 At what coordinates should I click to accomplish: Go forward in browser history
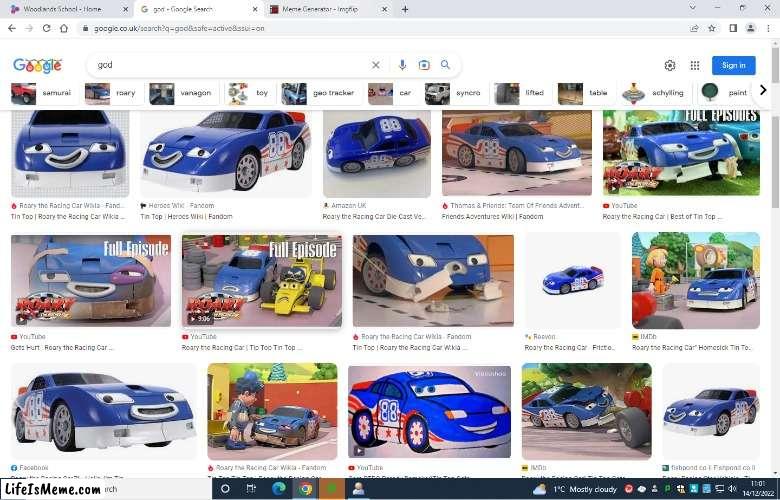tap(29, 28)
